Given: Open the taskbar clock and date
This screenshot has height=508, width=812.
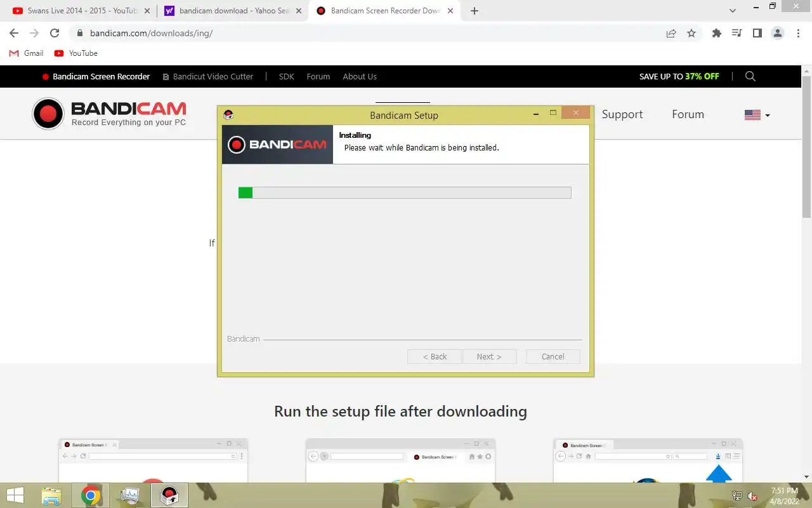Looking at the screenshot, I should [785, 496].
